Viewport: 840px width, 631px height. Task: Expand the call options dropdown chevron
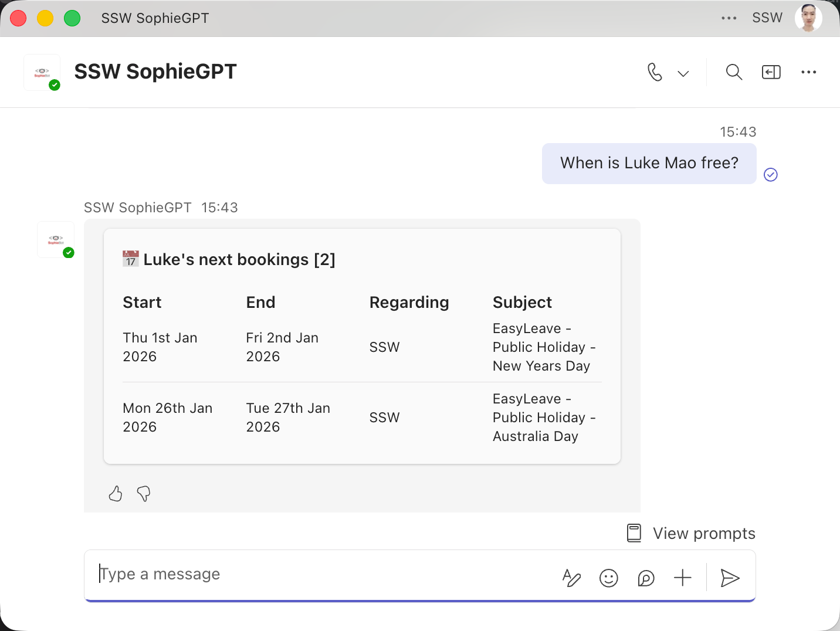[683, 73]
